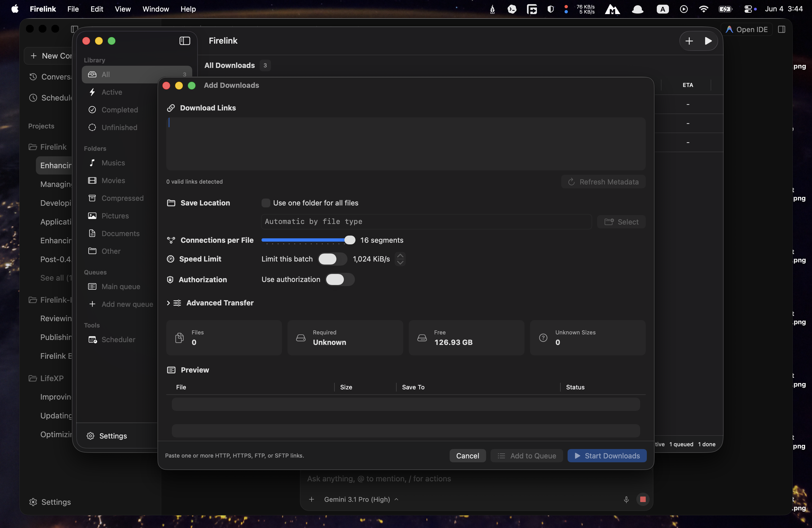Open the Firelink app menu
812x528 pixels.
pos(43,9)
